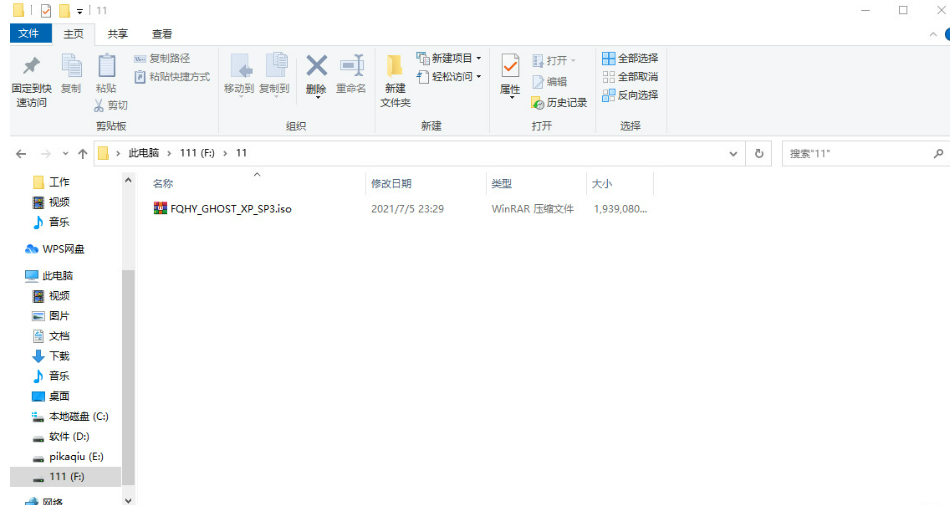Click the search box for folder 11
This screenshot has height=505, width=950.
[855, 154]
